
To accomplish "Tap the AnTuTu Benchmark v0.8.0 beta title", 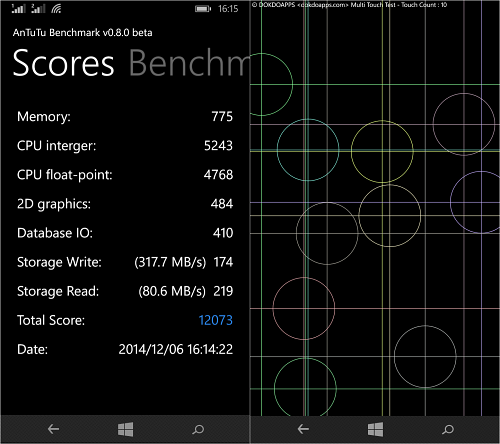I will (82, 33).
